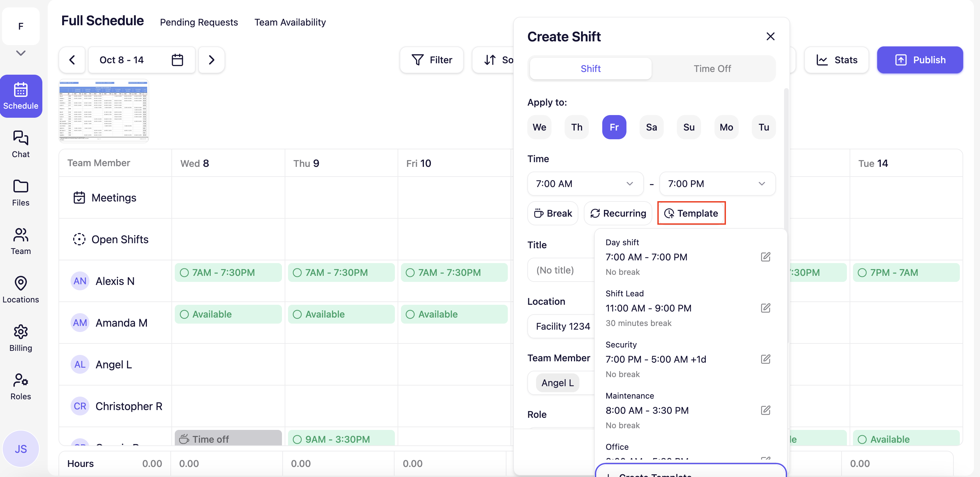This screenshot has width=980, height=477.
Task: Open the 7:00 AM start time dropdown
Action: (x=585, y=184)
